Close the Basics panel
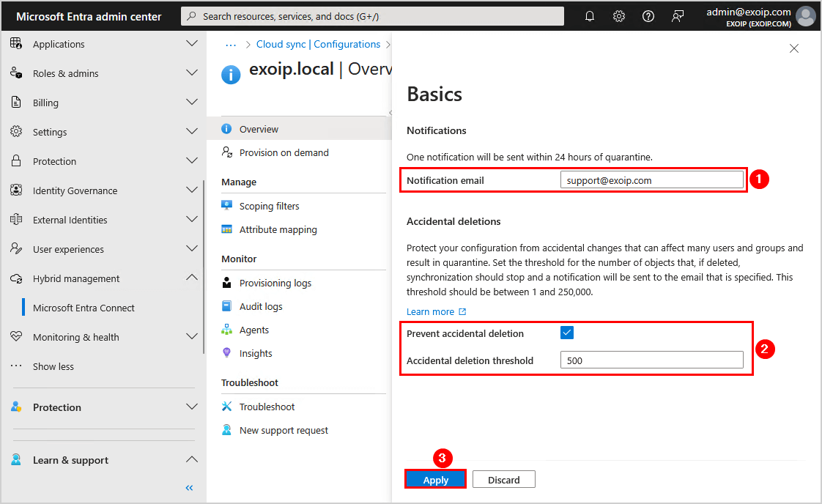 793,48
